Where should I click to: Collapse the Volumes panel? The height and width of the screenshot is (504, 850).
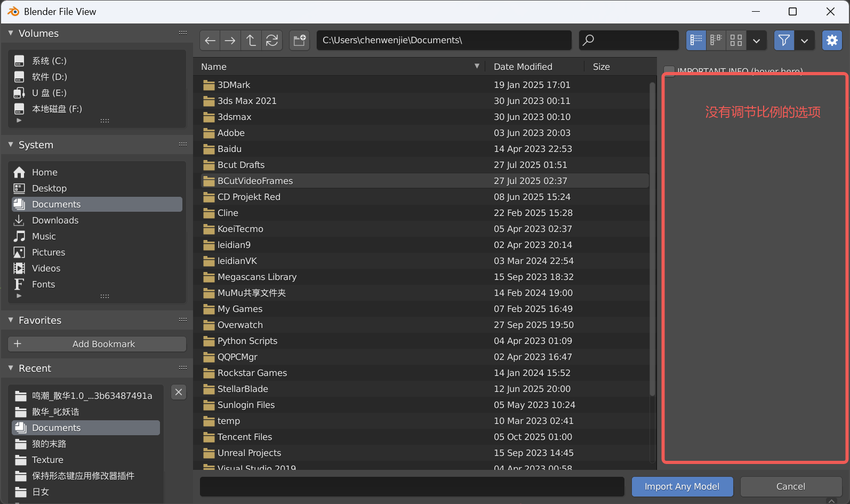11,34
